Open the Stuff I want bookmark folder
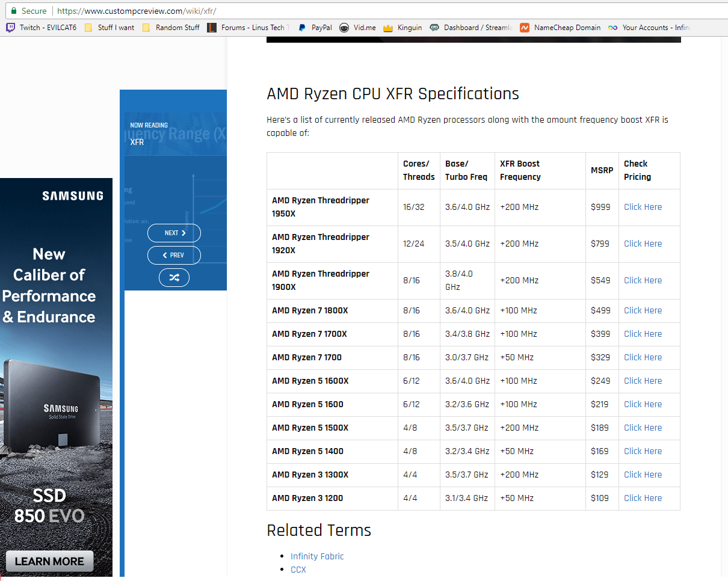The height and width of the screenshot is (581, 728). (110, 27)
